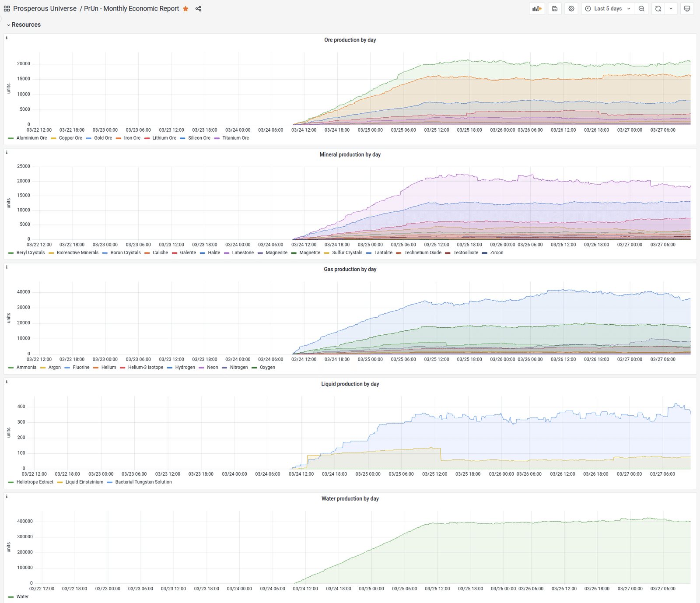This screenshot has width=700, height=603.
Task: Open PrUn - Monthly Economic Report link
Action: pos(131,9)
